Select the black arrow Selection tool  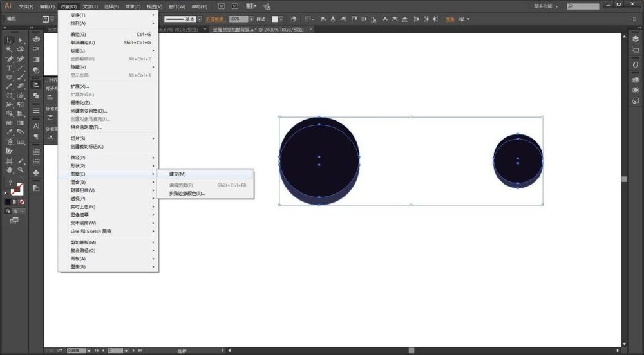point(9,41)
